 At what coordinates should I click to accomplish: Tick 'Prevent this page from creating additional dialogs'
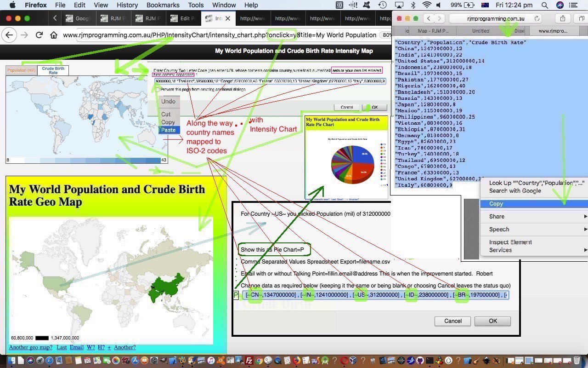point(157,90)
